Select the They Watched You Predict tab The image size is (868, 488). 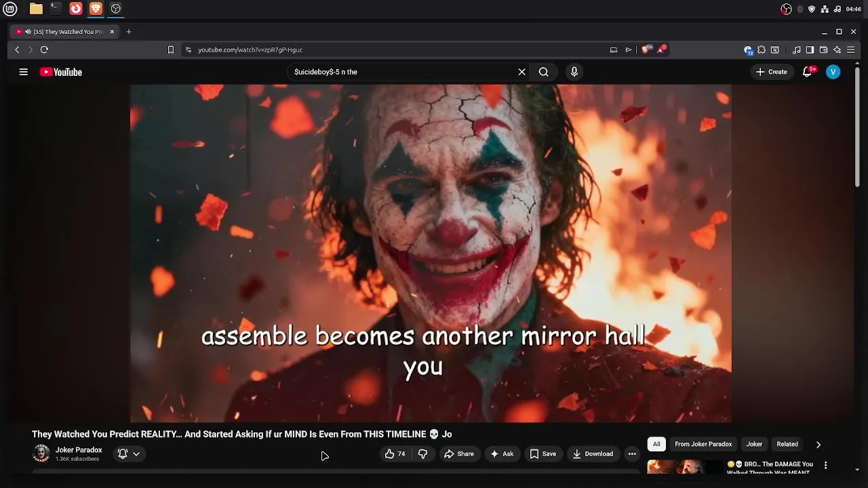pyautogui.click(x=65, y=32)
